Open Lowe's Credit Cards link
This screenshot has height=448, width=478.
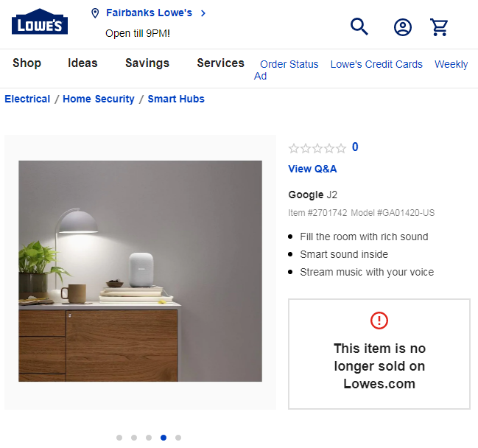pos(376,64)
